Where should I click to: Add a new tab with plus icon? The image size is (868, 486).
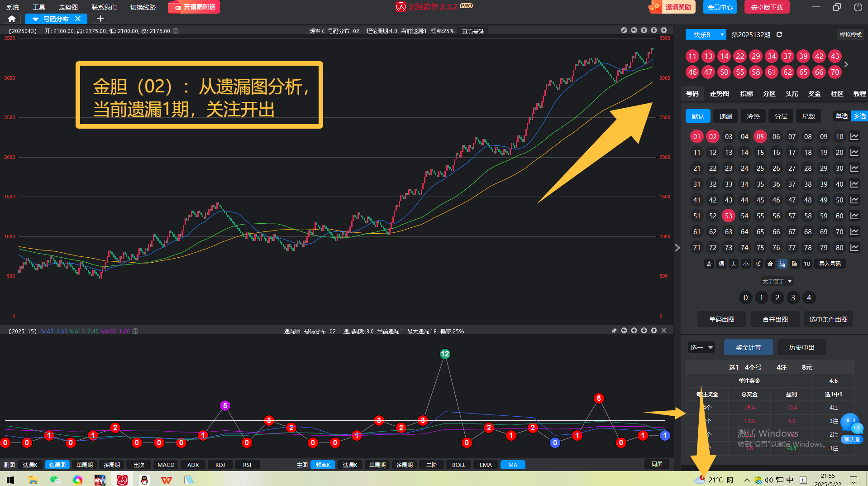(100, 19)
